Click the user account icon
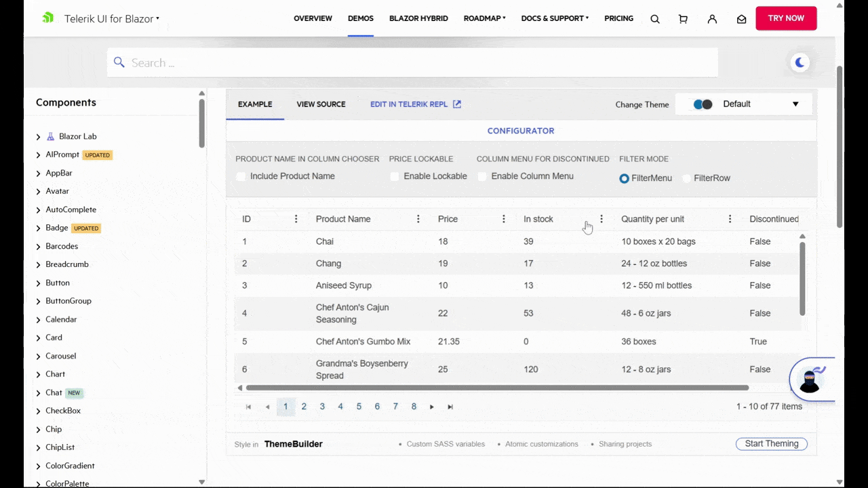The width and height of the screenshot is (868, 488). [712, 18]
